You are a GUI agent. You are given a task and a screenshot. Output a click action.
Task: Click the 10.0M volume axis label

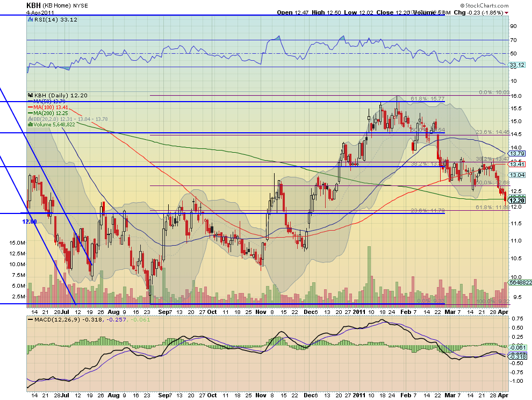[17, 264]
